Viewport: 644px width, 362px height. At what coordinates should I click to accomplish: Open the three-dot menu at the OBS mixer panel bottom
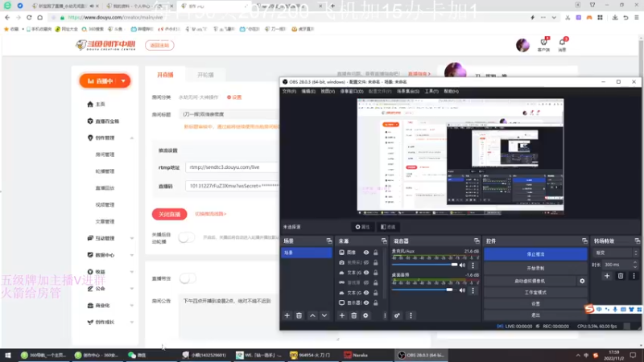click(411, 315)
